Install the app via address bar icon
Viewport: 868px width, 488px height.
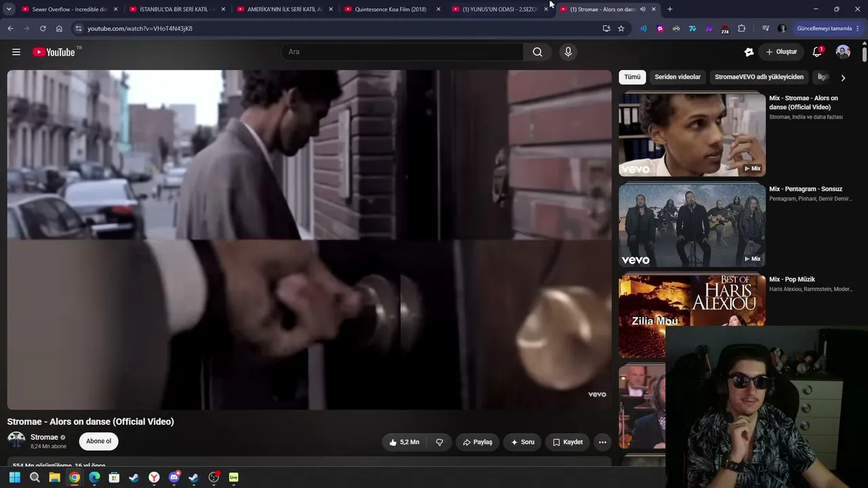point(606,28)
